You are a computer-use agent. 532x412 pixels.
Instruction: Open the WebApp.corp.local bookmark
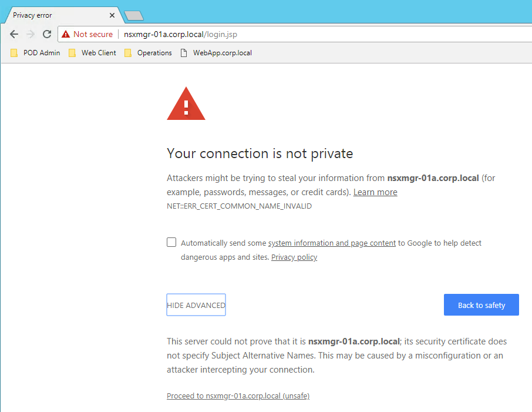click(x=216, y=53)
